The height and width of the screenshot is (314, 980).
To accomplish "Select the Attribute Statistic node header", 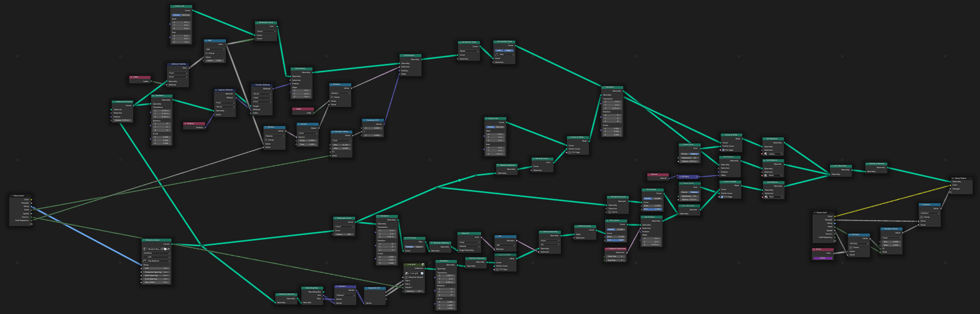I will tap(178, 64).
